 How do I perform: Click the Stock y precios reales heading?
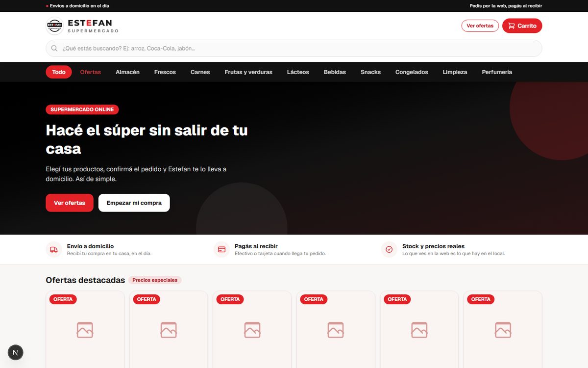click(x=434, y=246)
